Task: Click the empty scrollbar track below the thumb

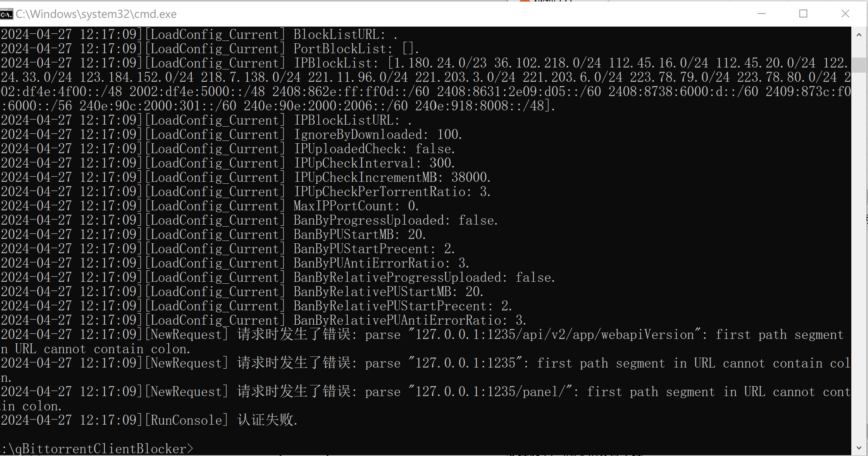Action: pyautogui.click(x=859, y=256)
